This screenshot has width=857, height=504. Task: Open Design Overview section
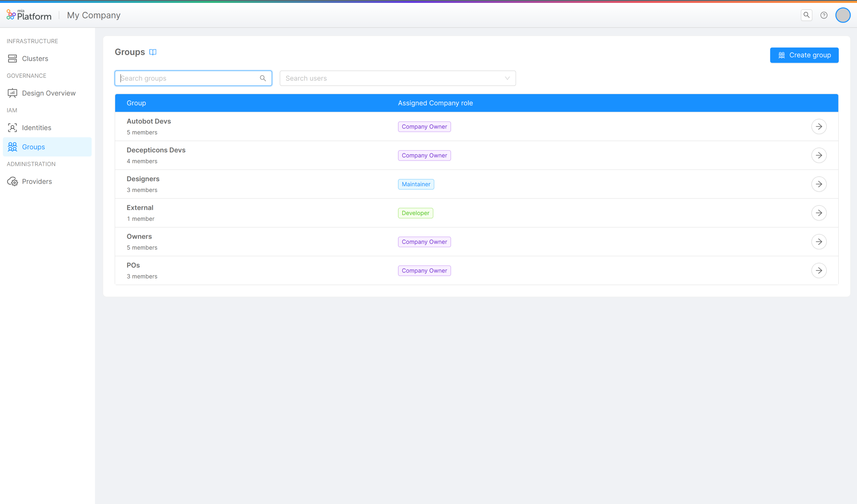(49, 93)
